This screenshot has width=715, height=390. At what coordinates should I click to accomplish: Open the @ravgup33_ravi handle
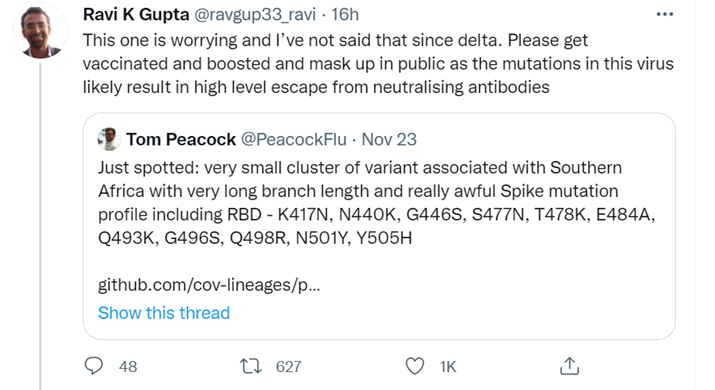[x=255, y=15]
